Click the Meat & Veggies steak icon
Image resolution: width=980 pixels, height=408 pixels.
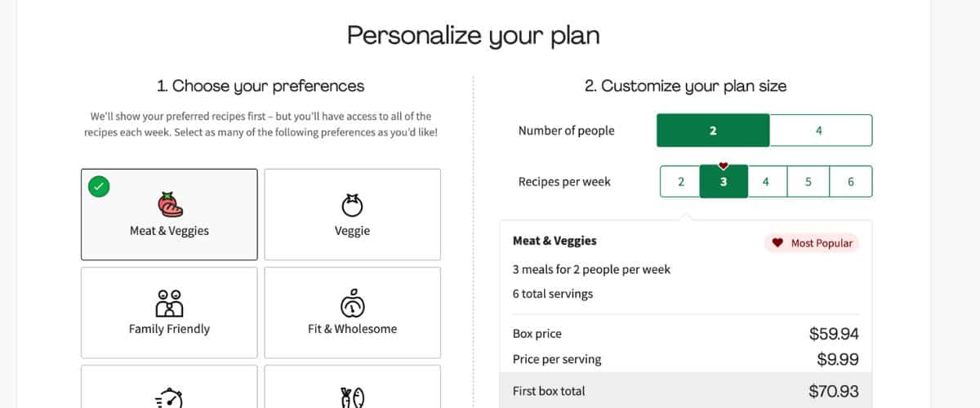click(169, 203)
